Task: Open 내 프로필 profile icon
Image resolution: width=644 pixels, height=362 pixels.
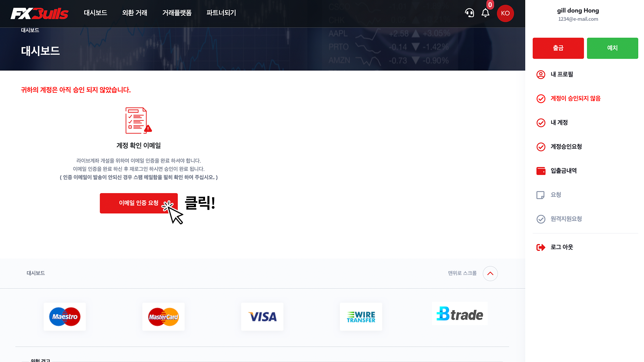Action: coord(541,74)
